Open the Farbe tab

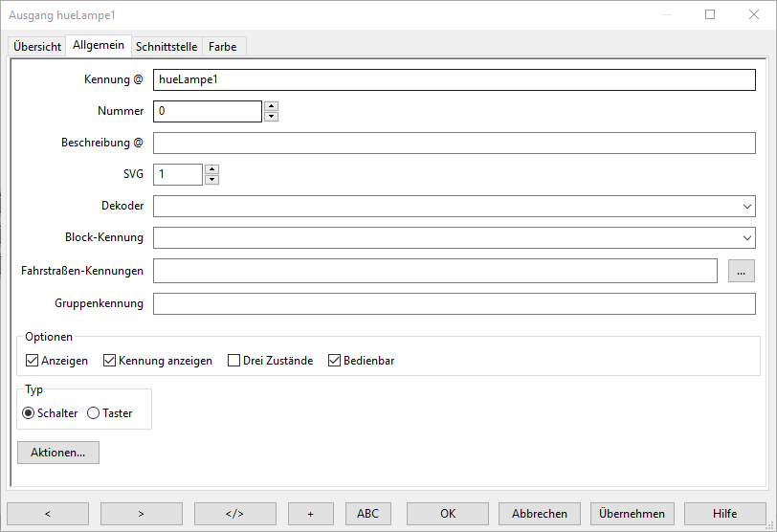pos(222,47)
